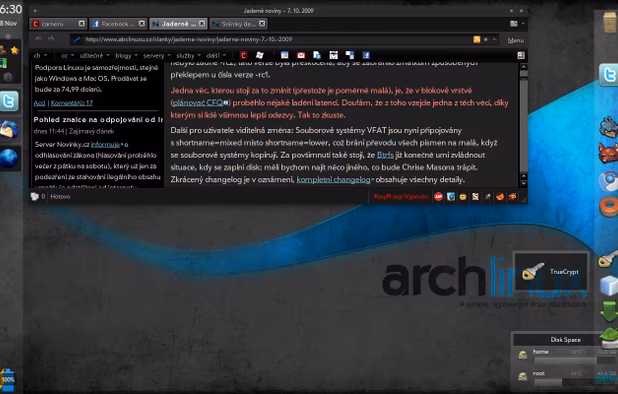The width and height of the screenshot is (618, 394).
Task: Open the Facebook bookmark icon
Action: pos(366,55)
